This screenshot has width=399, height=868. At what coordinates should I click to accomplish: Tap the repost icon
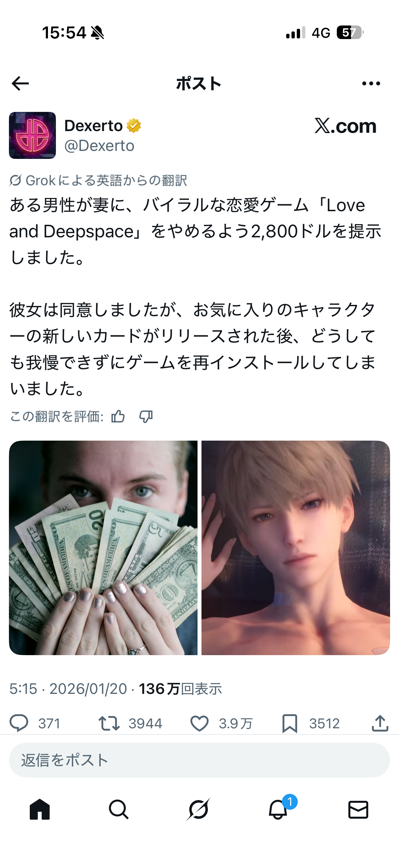click(x=109, y=723)
